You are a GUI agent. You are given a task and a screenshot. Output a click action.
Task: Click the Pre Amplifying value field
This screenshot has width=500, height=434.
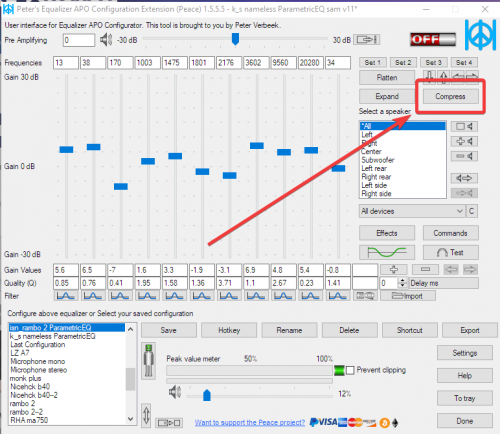coord(79,40)
